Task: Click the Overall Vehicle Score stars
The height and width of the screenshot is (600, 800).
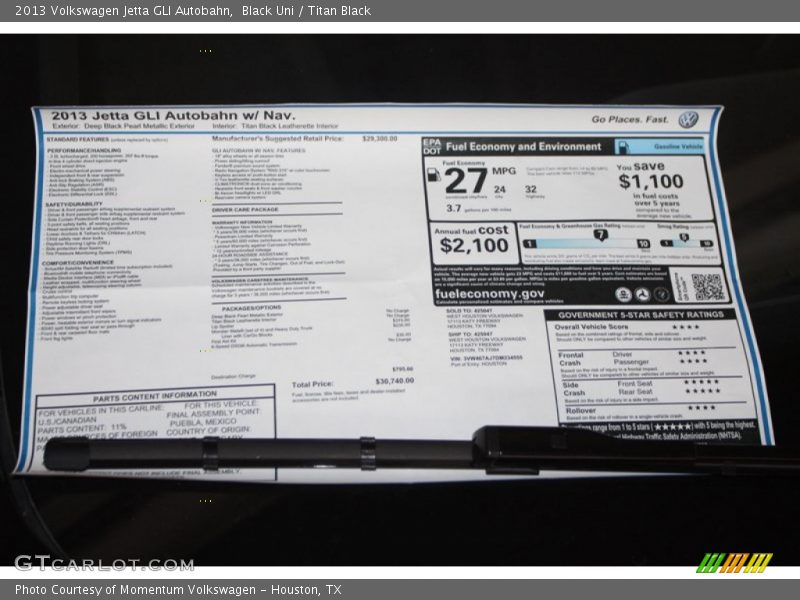Action: pos(685,327)
